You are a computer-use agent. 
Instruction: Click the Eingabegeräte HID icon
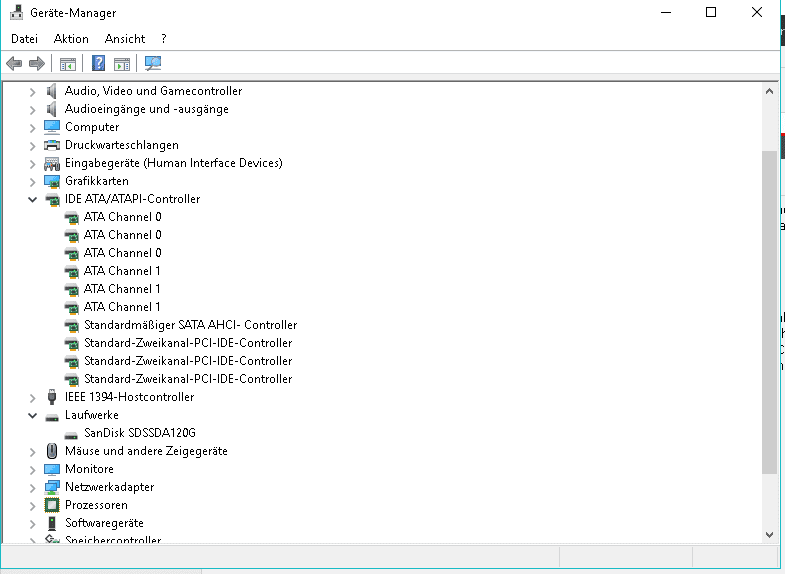tap(52, 163)
